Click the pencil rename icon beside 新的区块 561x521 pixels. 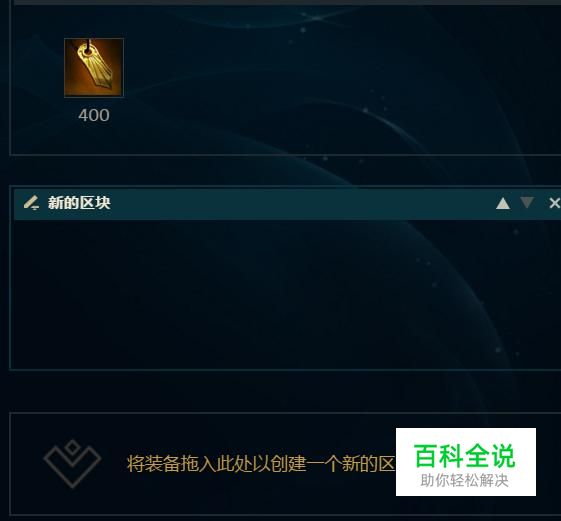[x=31, y=203]
